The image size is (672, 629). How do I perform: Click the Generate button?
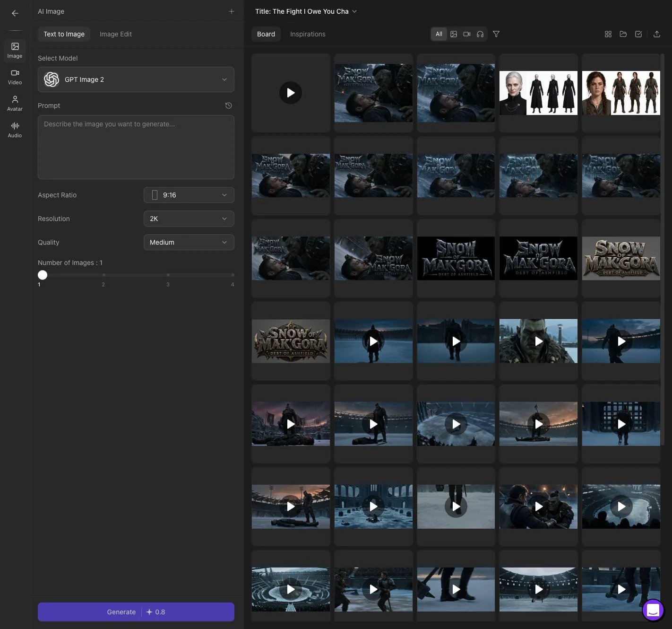(x=136, y=612)
